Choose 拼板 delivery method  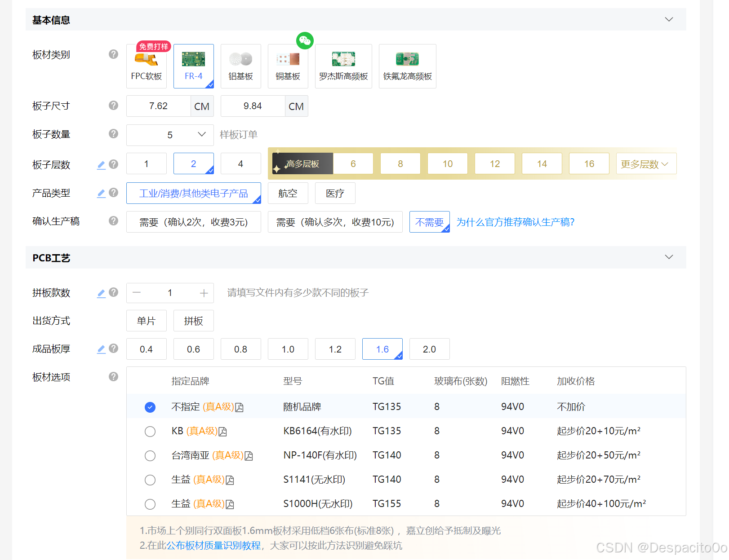tap(194, 321)
